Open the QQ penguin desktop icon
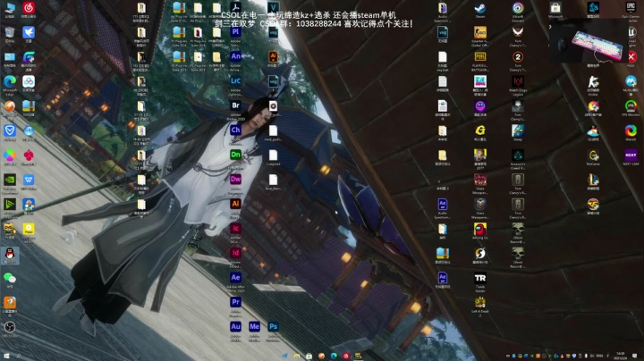 tap(10, 254)
